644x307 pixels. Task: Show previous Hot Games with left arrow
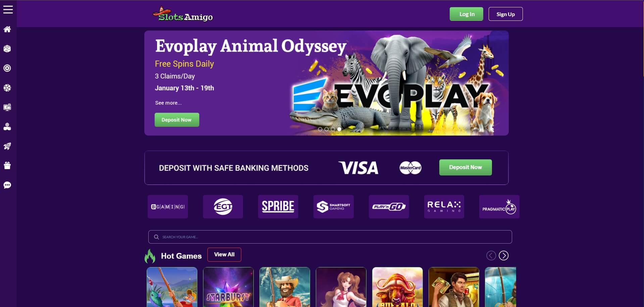(x=491, y=256)
